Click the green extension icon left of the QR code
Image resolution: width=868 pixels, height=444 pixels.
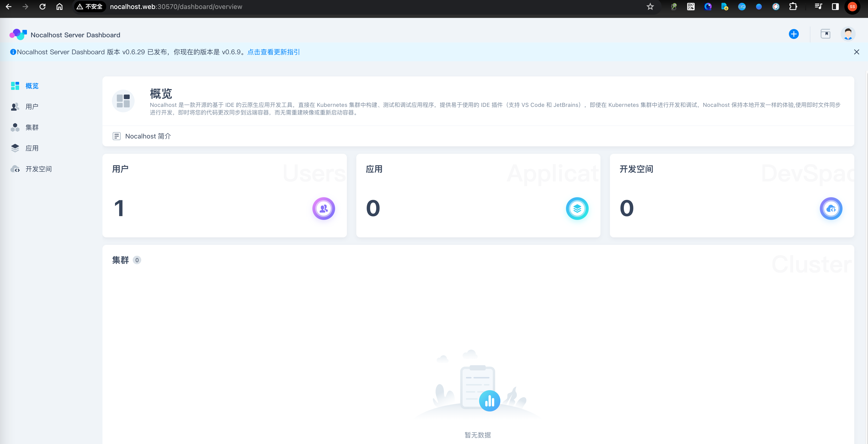coord(674,6)
